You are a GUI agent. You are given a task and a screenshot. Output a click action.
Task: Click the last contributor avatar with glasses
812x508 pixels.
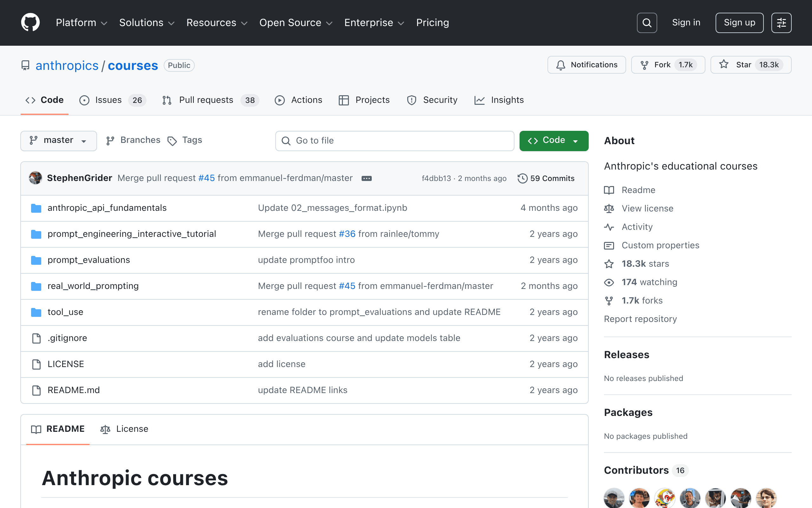(766, 498)
